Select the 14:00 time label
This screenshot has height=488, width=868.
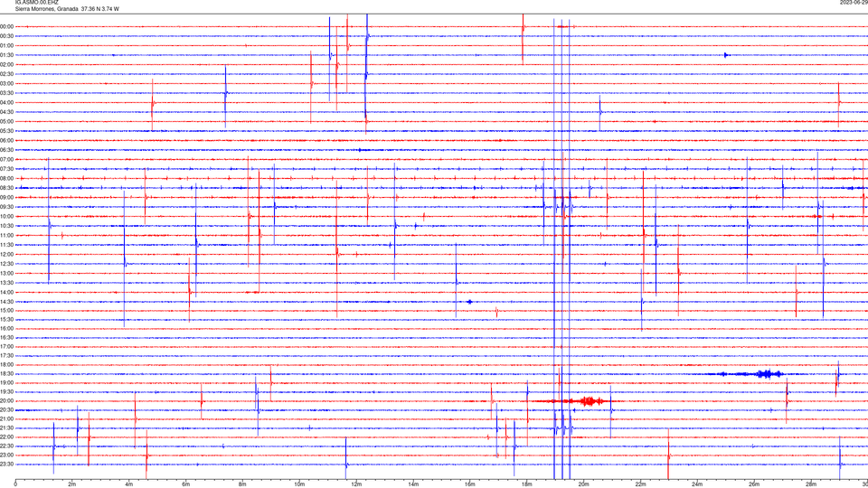(6, 292)
